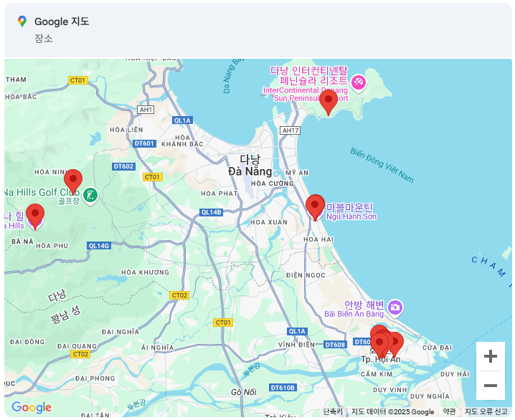Screen dimensions: 515x420
Task: Click the CT01 badge near Hòa Bắc
Action: 78,80
